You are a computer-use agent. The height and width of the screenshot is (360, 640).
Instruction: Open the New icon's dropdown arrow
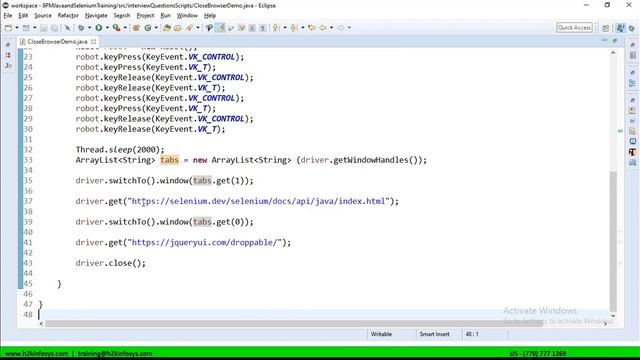point(17,28)
